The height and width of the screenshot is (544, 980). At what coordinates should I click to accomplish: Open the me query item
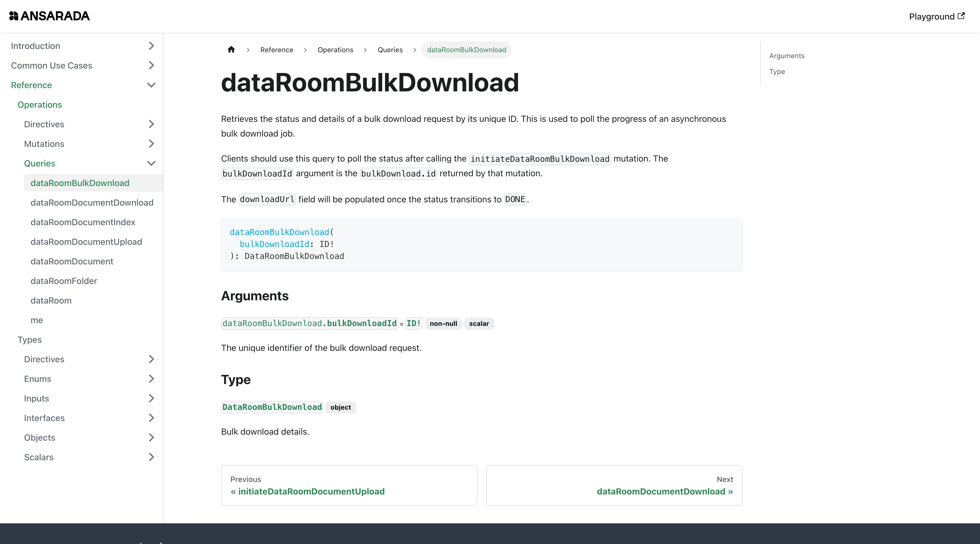click(93, 320)
